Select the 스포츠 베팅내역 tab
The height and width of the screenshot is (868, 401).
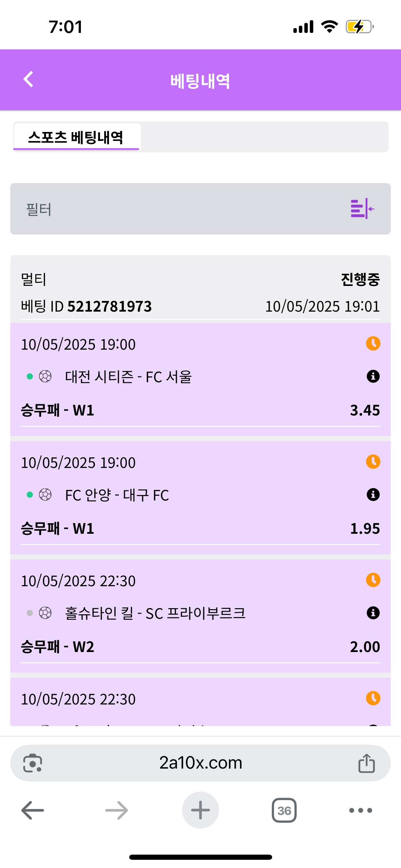[x=76, y=137]
